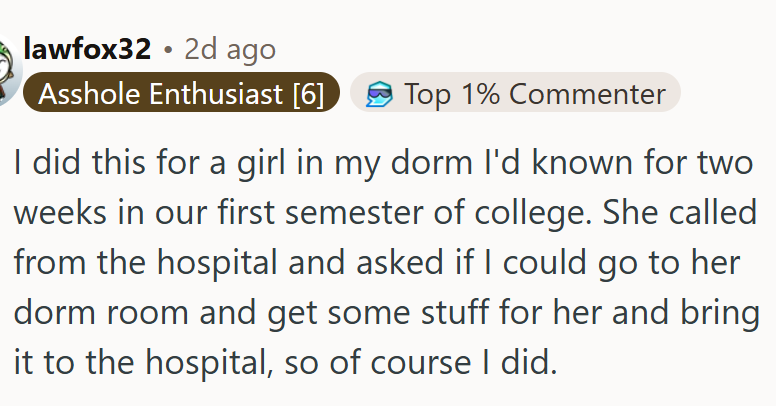The width and height of the screenshot is (776, 406).
Task: Select the "Asshole Enthusiast [6]" flair badge
Action: pos(181,94)
